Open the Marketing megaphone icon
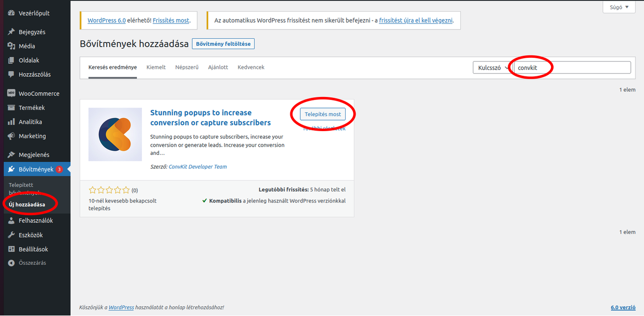The width and height of the screenshot is (644, 316). point(11,136)
